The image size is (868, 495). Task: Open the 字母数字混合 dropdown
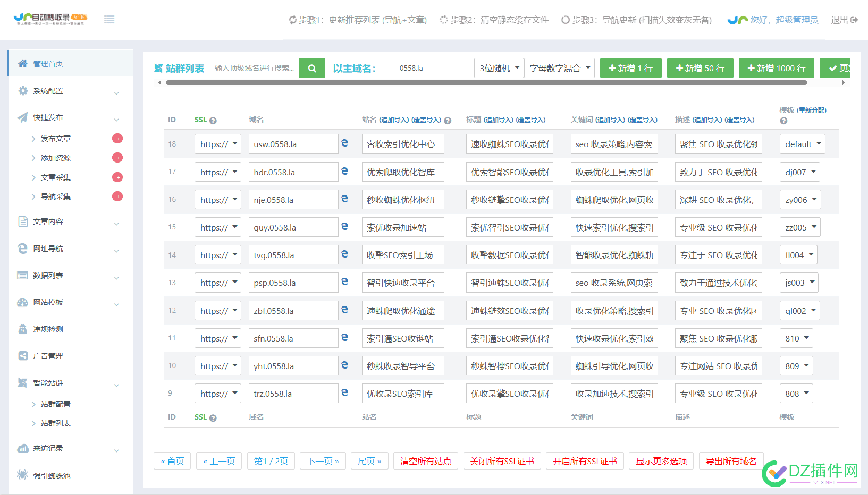tap(559, 68)
